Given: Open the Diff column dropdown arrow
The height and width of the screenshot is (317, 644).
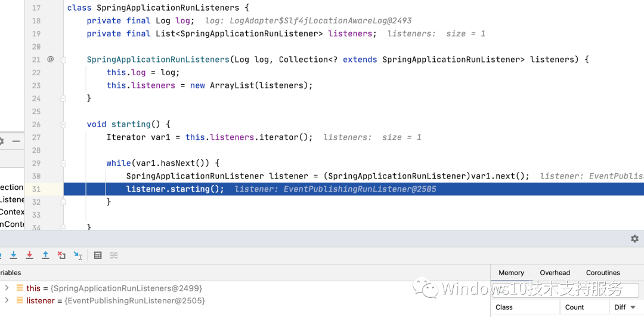Looking at the screenshot, I should pos(633,307).
